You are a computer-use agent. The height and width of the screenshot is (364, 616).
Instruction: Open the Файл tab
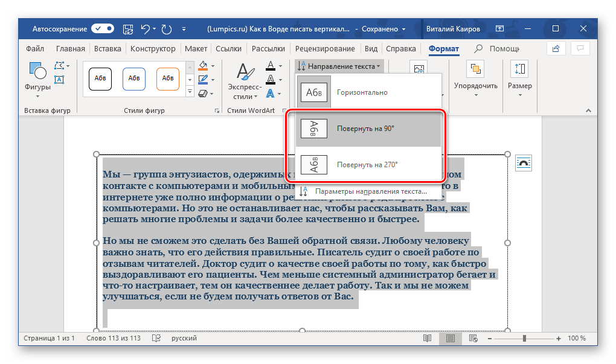tap(35, 49)
